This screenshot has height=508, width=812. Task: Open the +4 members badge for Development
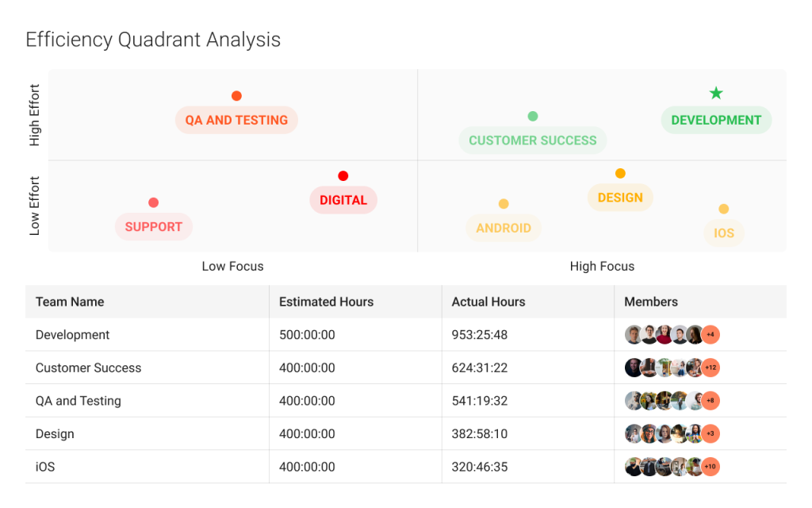coord(710,334)
